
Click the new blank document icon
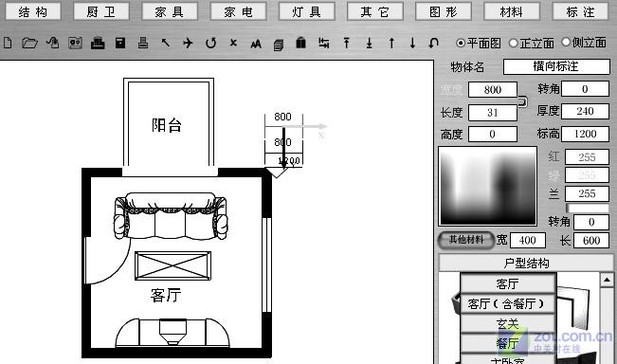8,43
